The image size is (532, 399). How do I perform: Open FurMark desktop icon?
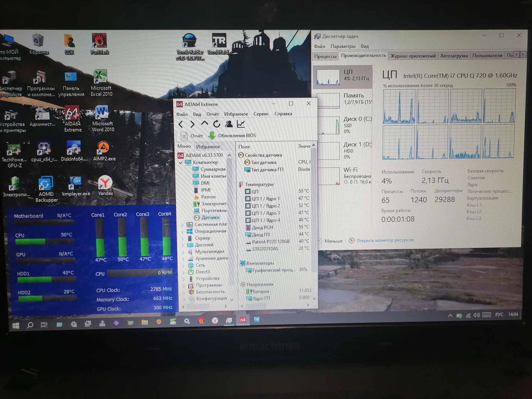coord(99,44)
